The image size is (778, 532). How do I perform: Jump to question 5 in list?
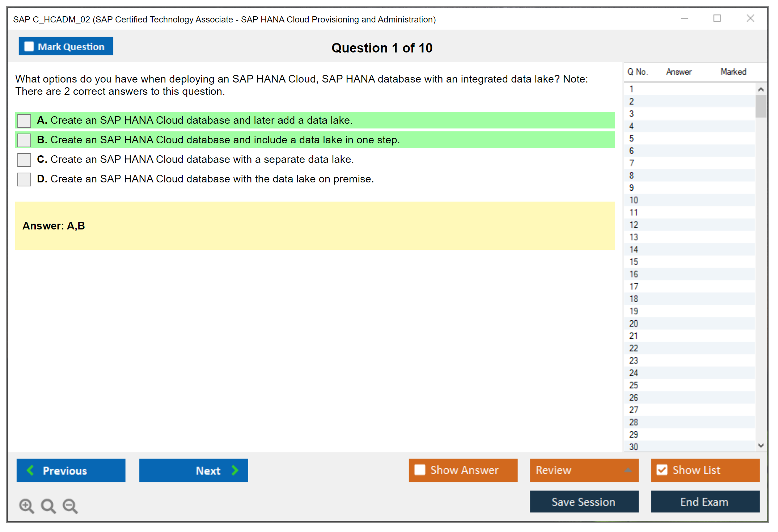click(x=632, y=139)
